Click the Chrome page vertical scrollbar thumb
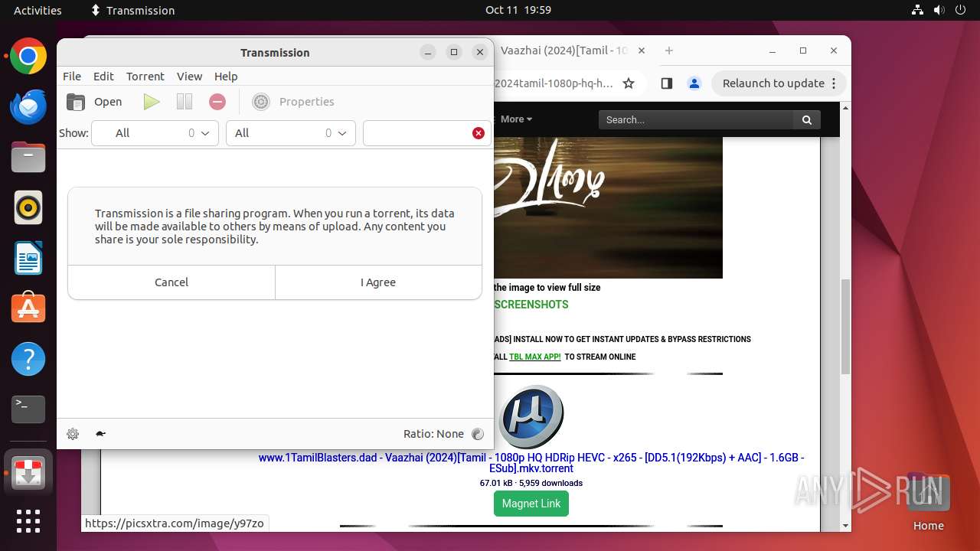 (845, 327)
